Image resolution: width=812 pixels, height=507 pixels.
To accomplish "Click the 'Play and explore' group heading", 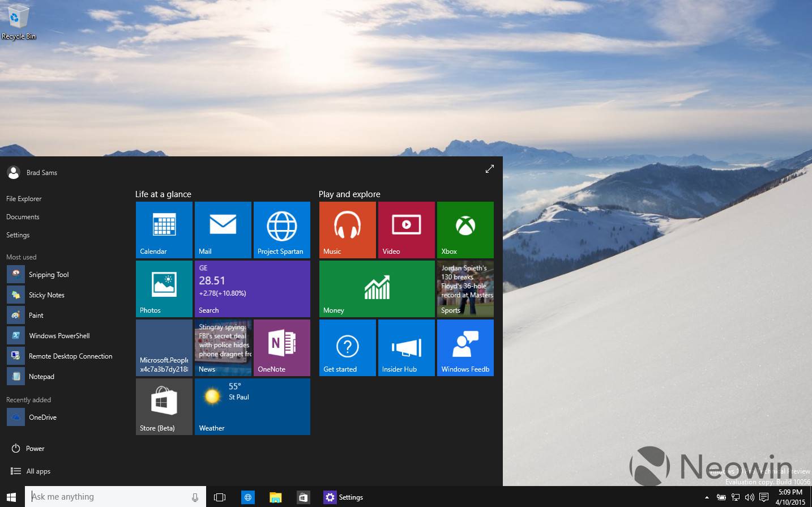I will click(x=349, y=194).
